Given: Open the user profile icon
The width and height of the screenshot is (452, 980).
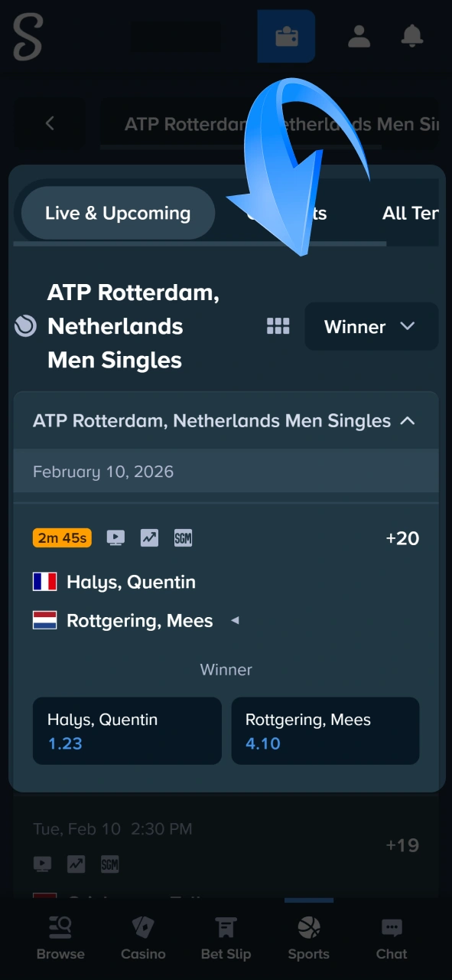Looking at the screenshot, I should click(359, 36).
